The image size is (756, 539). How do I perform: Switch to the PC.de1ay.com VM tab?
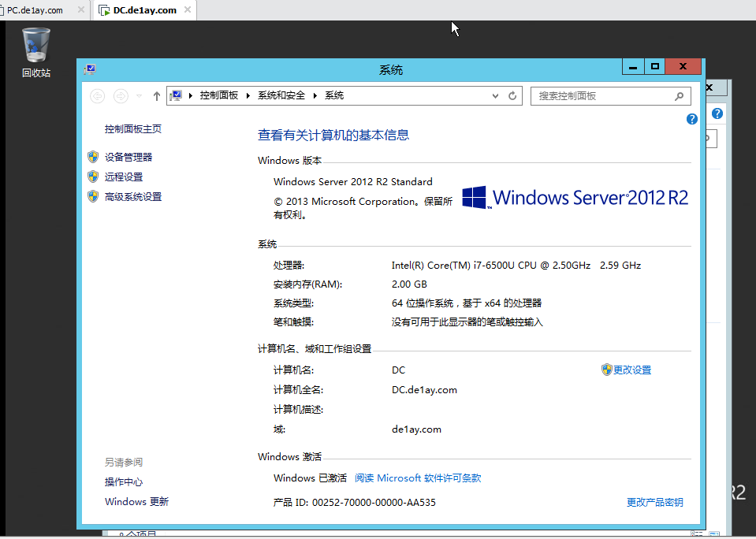point(35,10)
